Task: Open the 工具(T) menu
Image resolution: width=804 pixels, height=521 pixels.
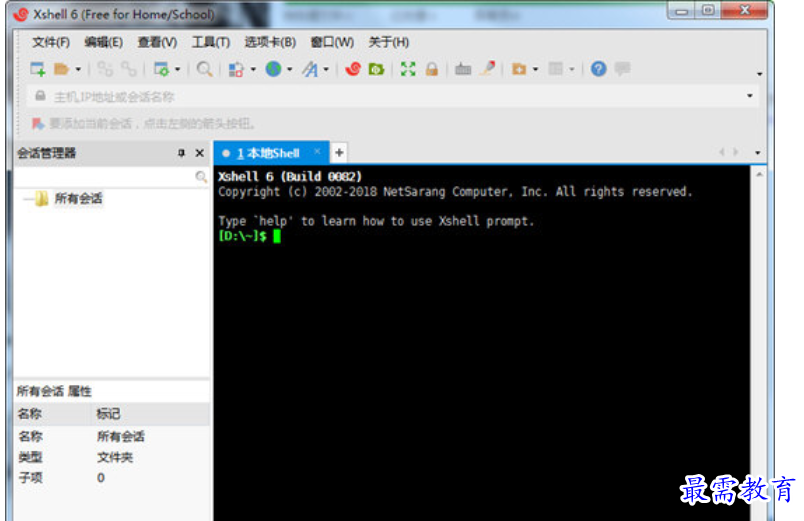Action: click(211, 42)
